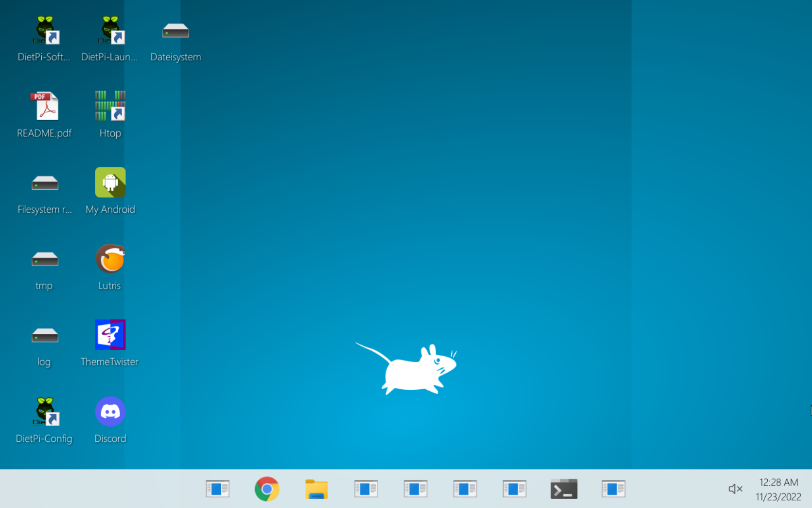Open ThemeTwister from the desktop
The height and width of the screenshot is (508, 812).
tap(110, 335)
